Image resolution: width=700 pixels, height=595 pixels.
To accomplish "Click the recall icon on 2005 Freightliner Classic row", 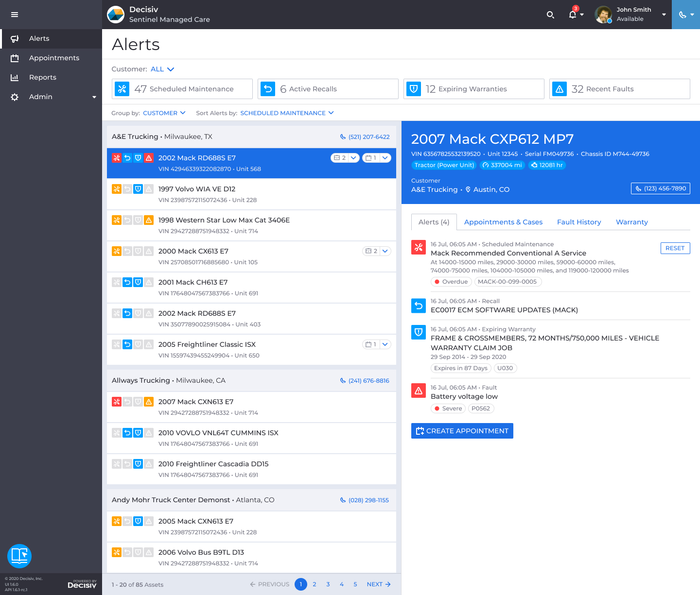I will point(127,344).
